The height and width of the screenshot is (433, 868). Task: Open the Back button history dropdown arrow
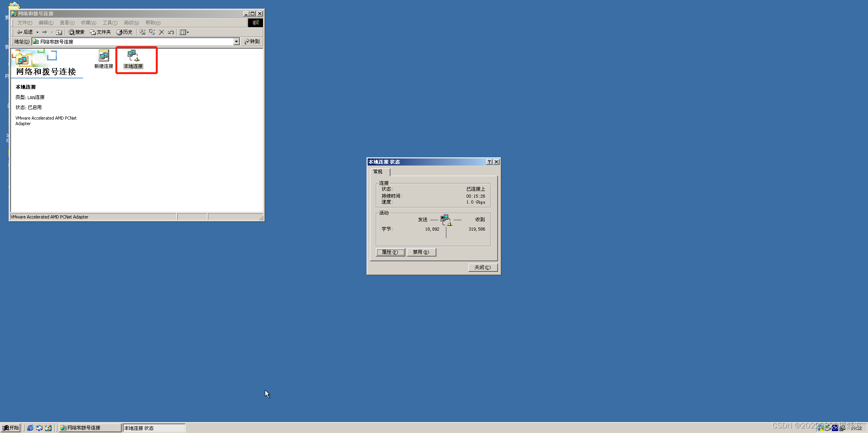(x=37, y=32)
